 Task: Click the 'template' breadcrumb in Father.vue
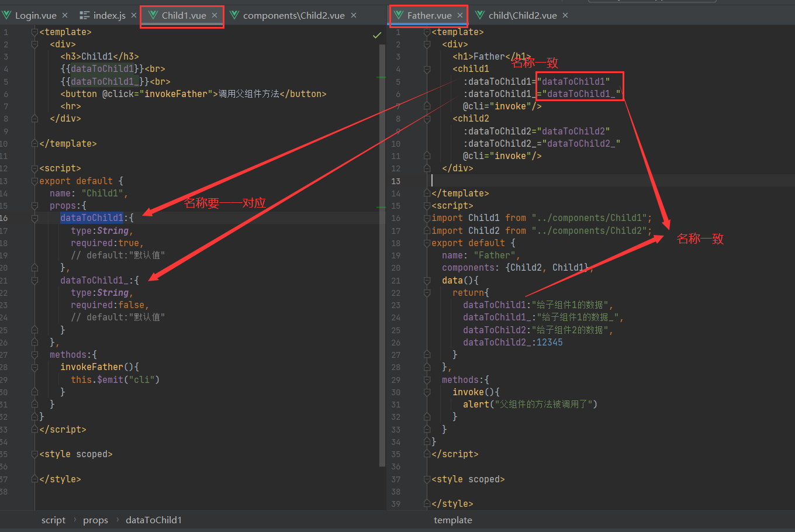[x=453, y=520]
